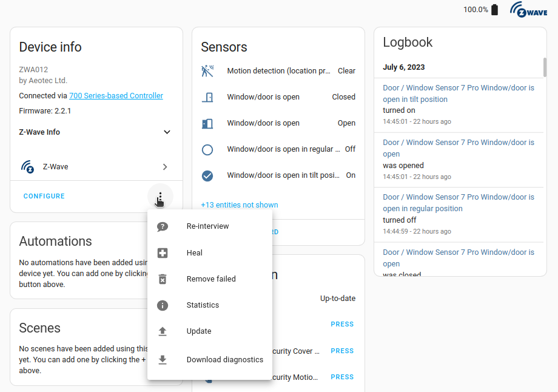
Task: Click the Z-Wave logo in top right
Action: pos(528,10)
